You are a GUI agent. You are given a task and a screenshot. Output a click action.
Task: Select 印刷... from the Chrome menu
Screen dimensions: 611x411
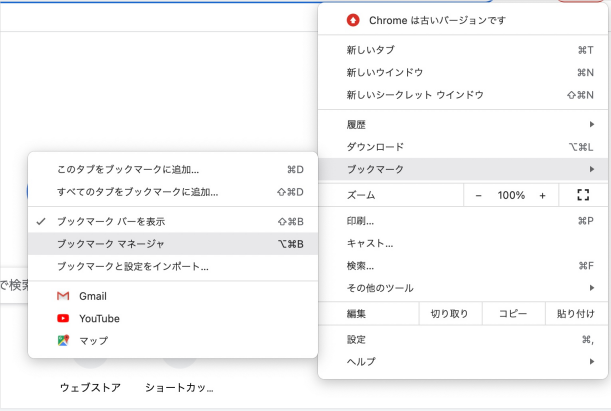tap(463, 221)
